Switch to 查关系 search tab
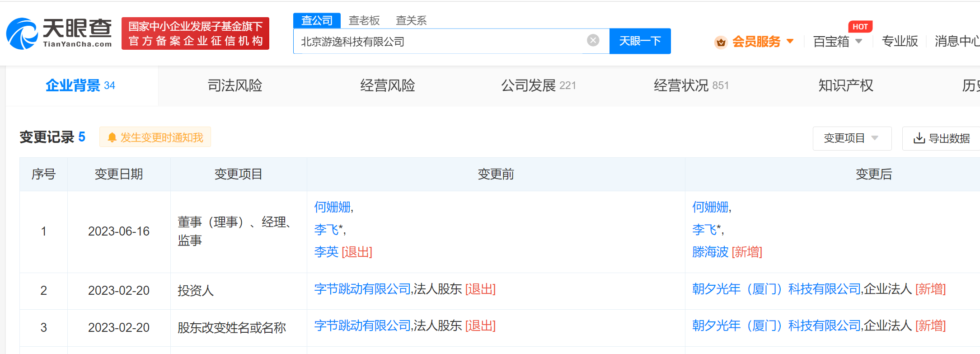Image resolution: width=980 pixels, height=354 pixels. (x=411, y=20)
